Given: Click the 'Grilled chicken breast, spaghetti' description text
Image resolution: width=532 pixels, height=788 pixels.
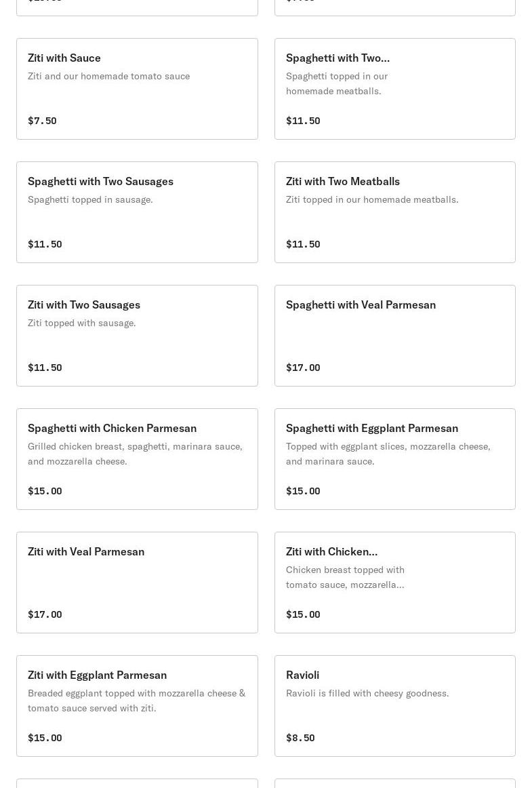Looking at the screenshot, I should 135,454.
